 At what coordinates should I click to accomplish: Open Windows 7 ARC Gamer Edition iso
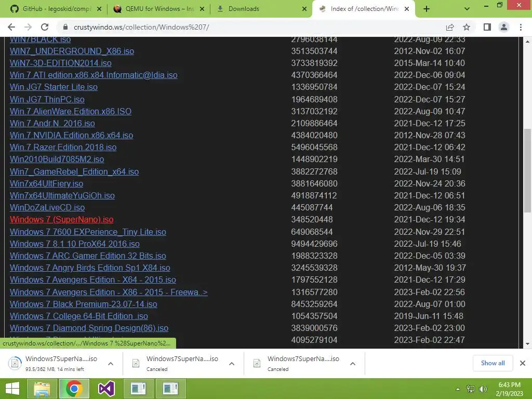point(88,256)
